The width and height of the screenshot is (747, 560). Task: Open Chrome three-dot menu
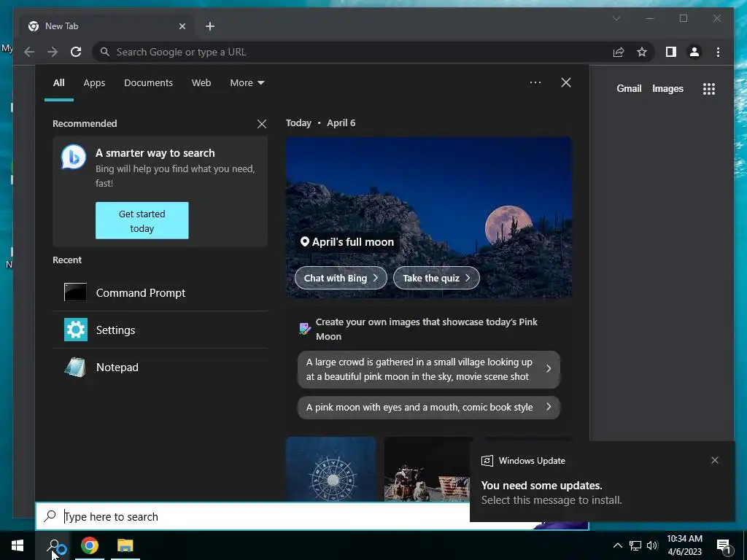coord(718,52)
